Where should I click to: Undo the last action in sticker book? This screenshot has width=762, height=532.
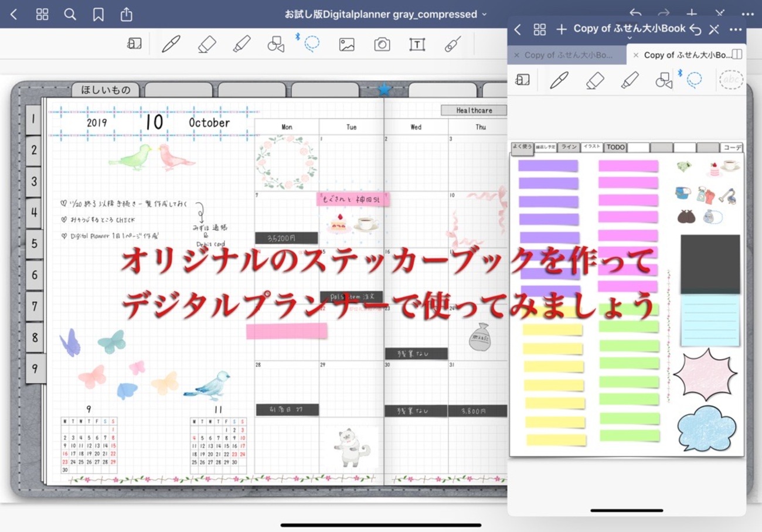696,29
